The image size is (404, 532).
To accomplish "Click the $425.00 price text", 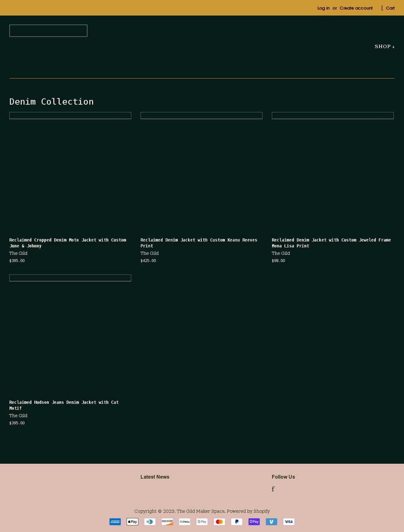I will click(148, 261).
